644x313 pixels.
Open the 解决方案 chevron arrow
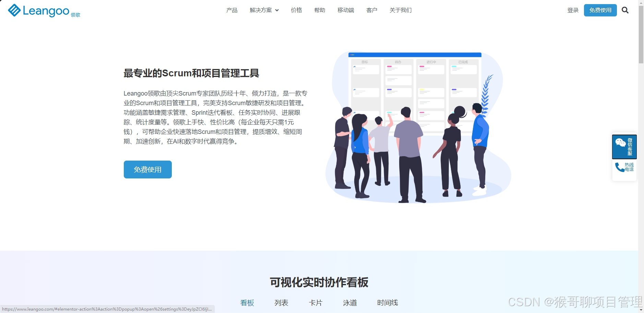277,10
